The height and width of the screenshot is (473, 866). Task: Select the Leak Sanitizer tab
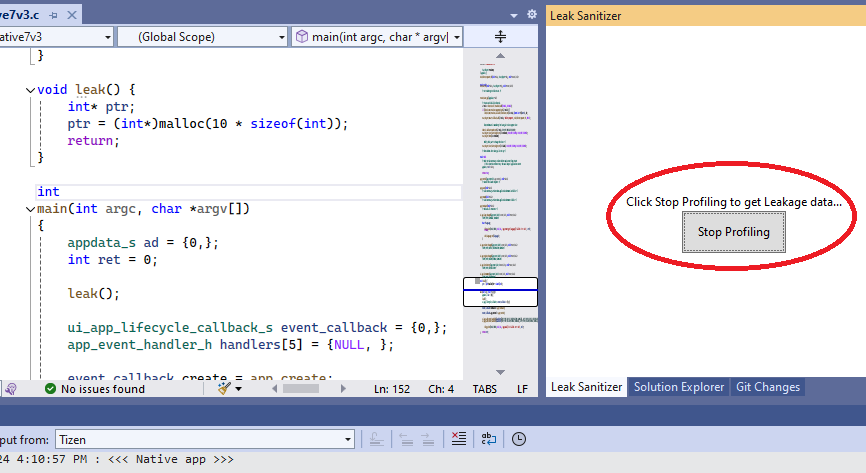click(x=586, y=387)
